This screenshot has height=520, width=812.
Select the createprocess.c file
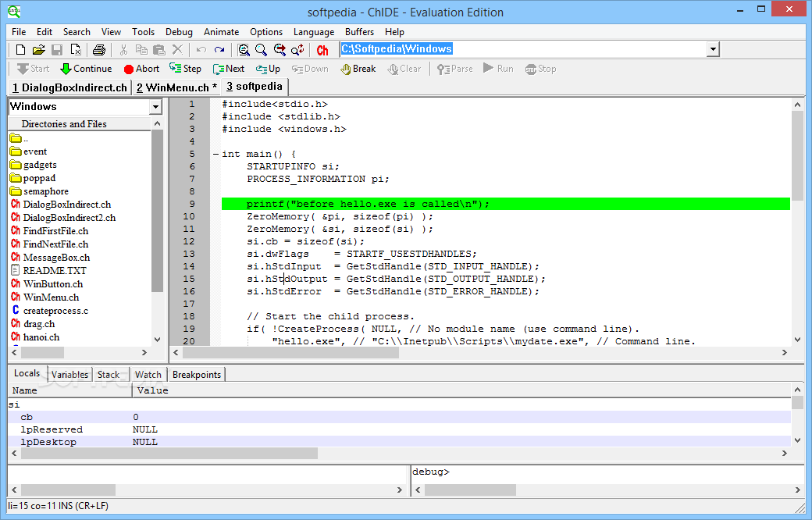50,311
